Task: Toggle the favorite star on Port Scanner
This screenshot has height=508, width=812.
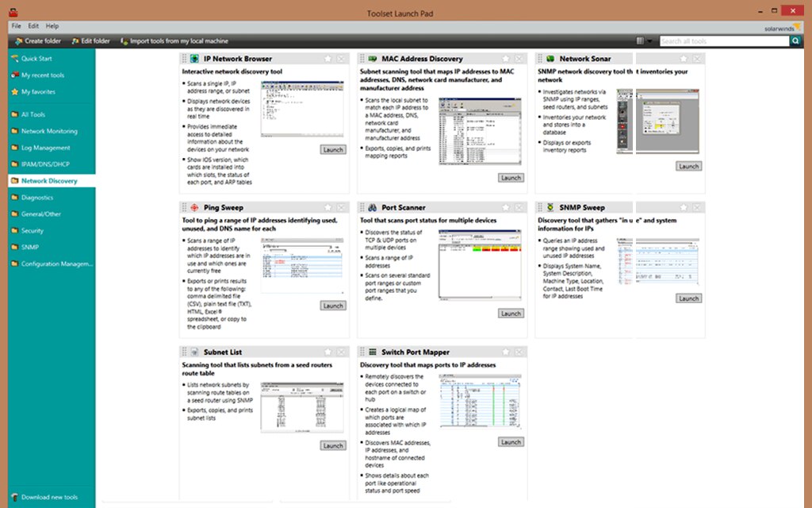Action: [506, 206]
